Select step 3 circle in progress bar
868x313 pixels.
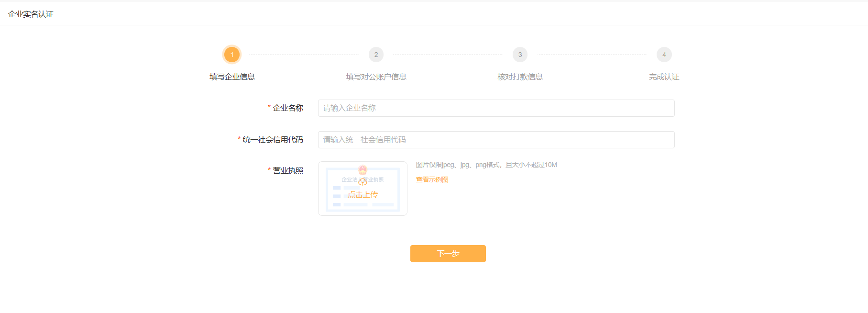(520, 55)
